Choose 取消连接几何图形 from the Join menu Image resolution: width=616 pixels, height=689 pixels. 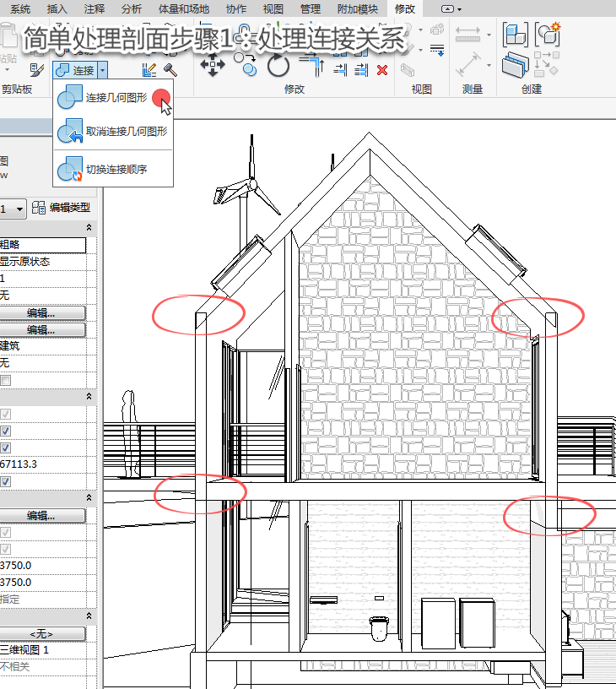click(113, 131)
